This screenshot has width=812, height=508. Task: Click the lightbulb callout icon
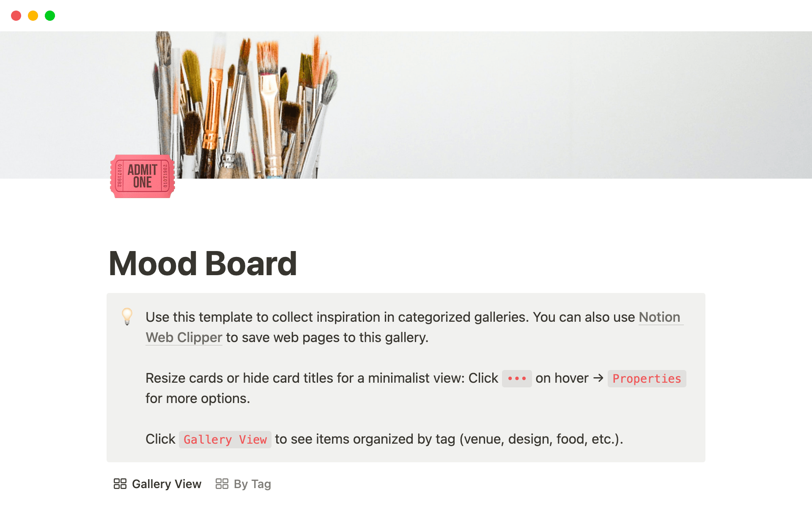click(x=127, y=316)
